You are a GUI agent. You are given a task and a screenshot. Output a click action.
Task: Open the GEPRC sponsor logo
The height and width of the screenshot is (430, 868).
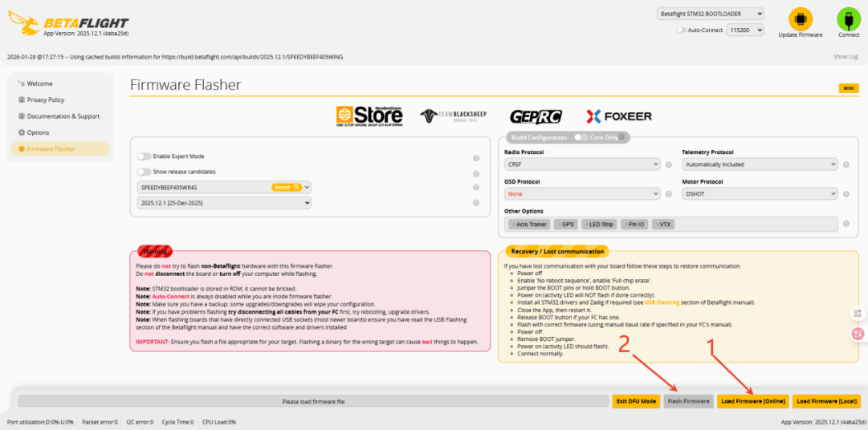pyautogui.click(x=534, y=116)
